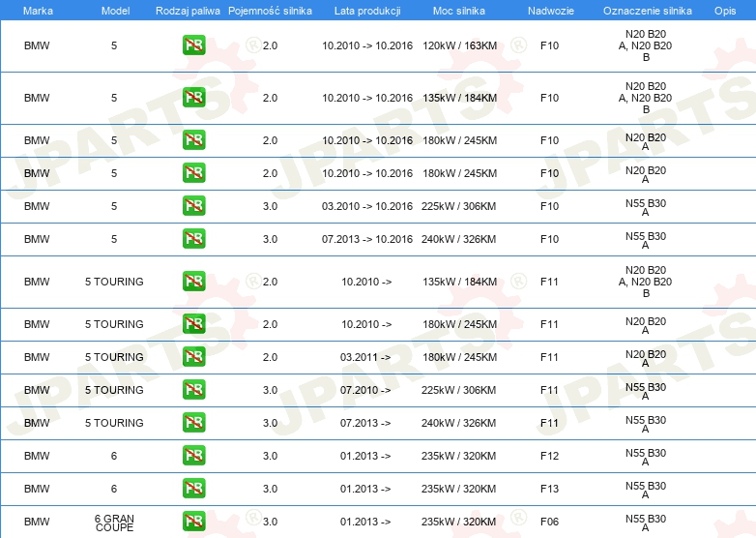Click the fuel icon in the 5 TOURING 10.2010 180kW row
The image size is (756, 538).
point(193,324)
